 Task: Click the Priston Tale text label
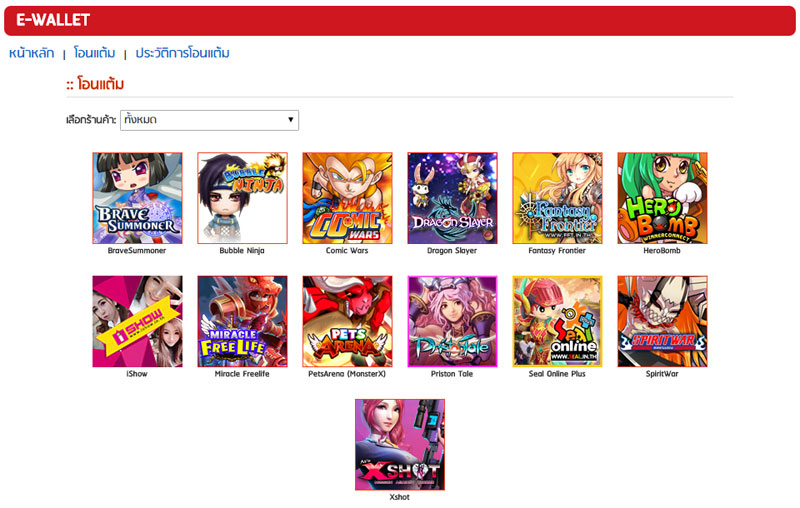point(452,374)
